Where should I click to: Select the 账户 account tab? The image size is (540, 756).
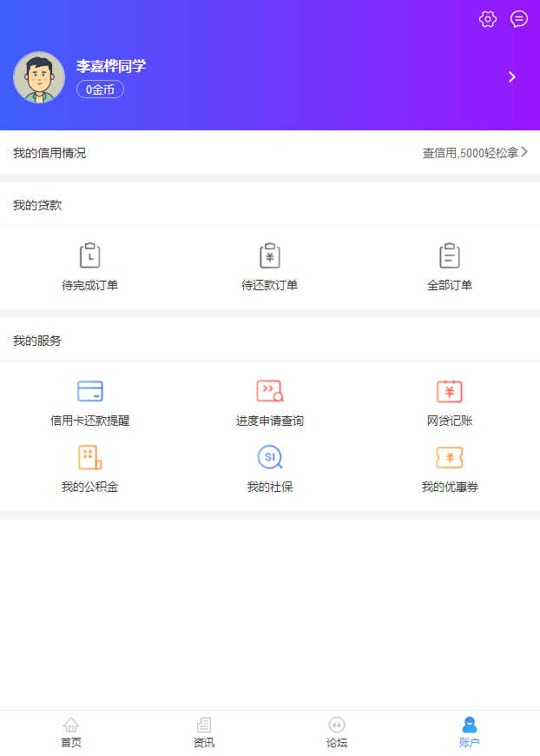point(470,732)
